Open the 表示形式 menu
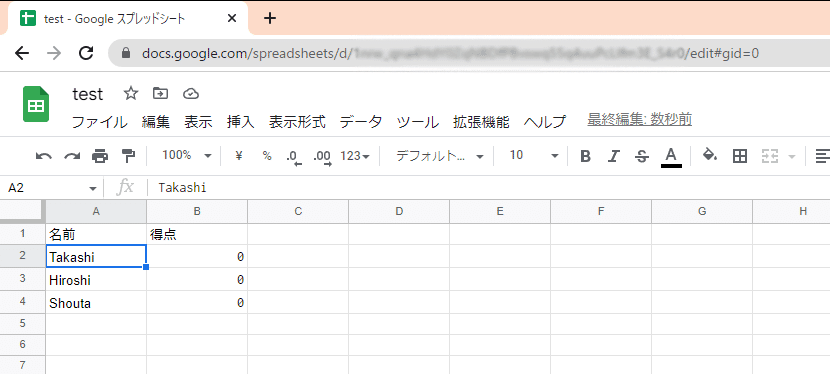 [297, 122]
